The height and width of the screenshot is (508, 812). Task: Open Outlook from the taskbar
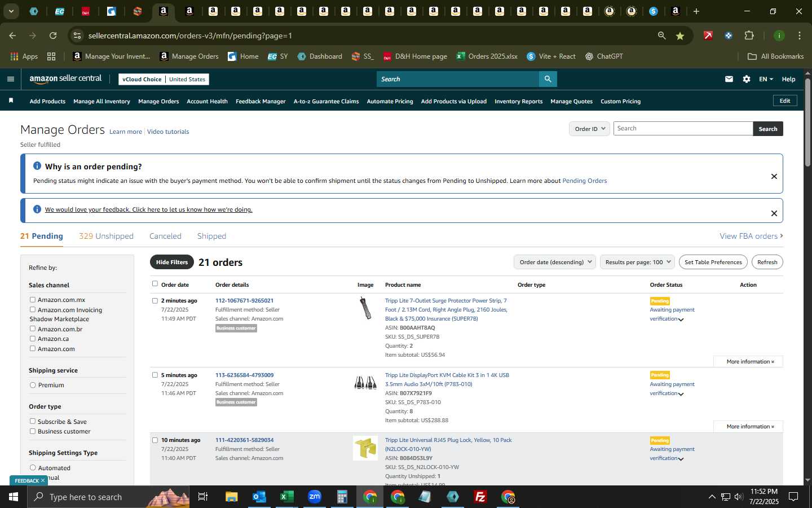[x=259, y=497]
